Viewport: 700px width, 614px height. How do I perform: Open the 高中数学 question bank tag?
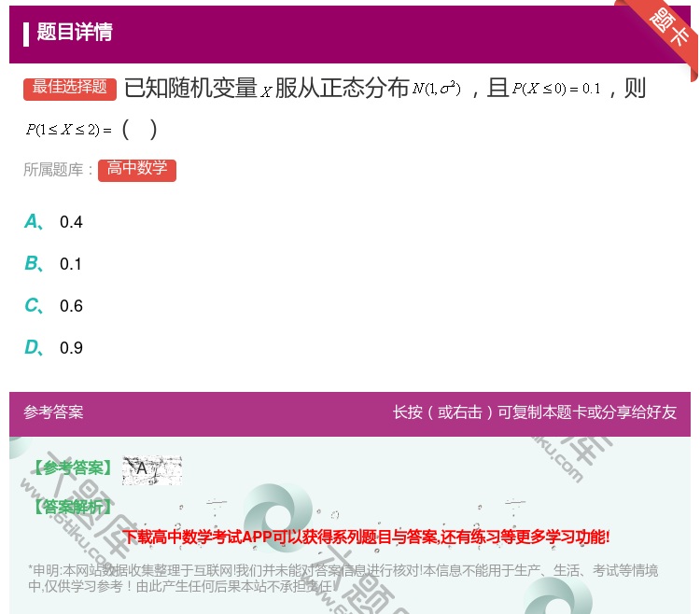137,170
